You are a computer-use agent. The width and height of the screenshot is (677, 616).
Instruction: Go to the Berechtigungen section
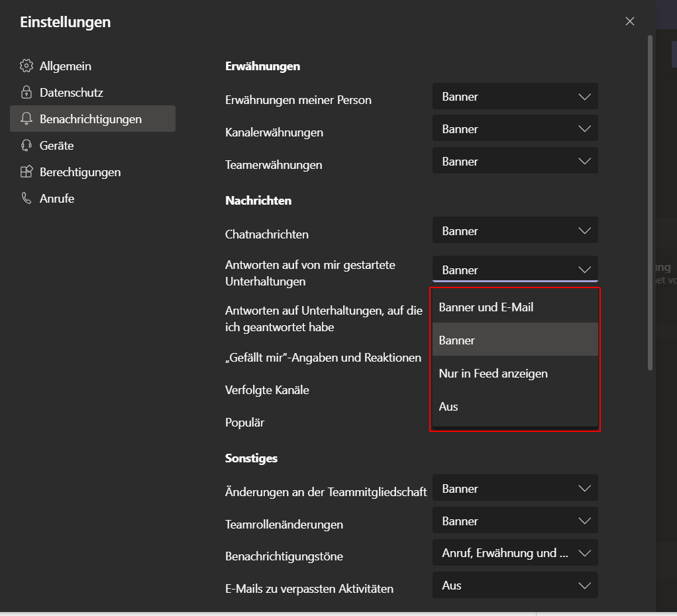tap(92, 172)
